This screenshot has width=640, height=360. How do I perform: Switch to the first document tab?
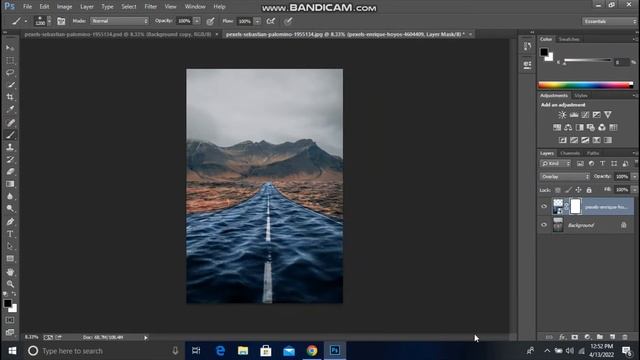(118, 34)
